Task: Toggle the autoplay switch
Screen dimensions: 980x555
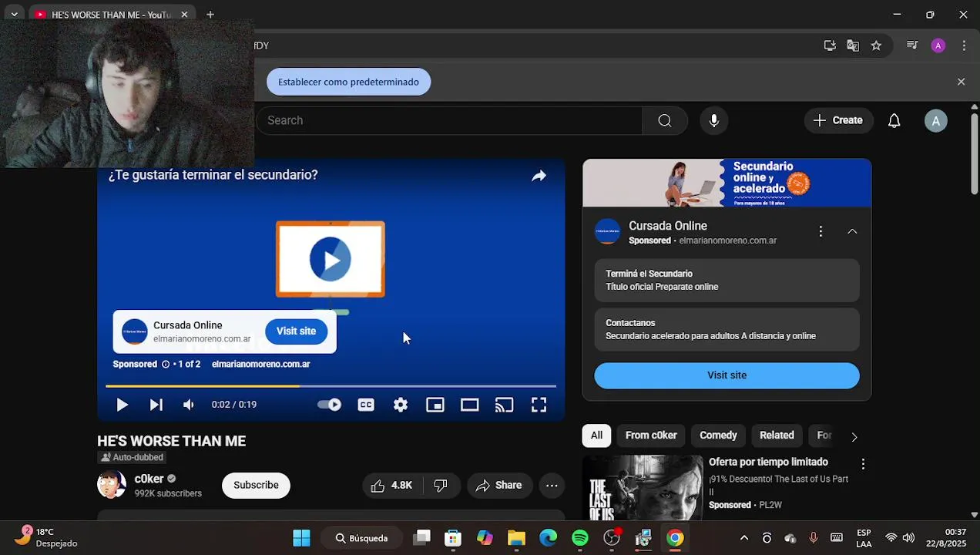Action: [329, 405]
